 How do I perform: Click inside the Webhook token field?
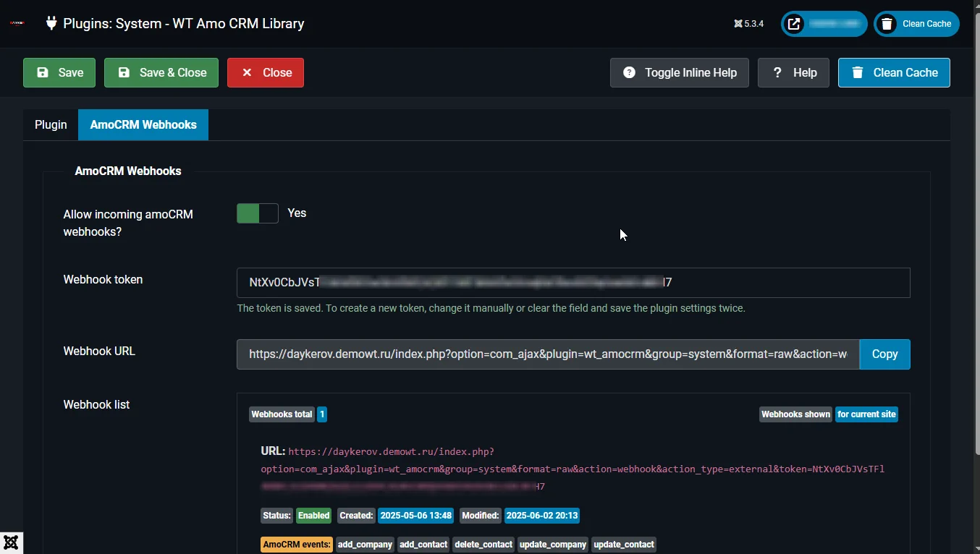click(x=572, y=282)
